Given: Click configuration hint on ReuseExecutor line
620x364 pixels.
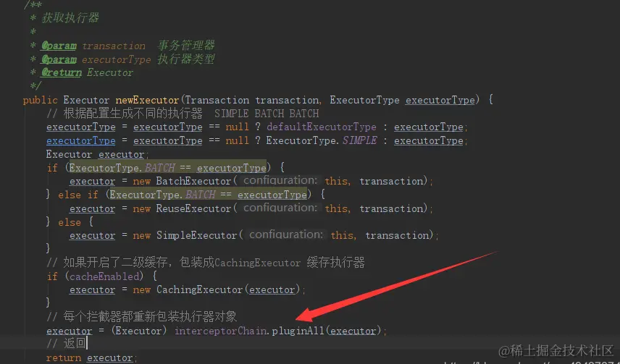Looking at the screenshot, I should point(280,208).
